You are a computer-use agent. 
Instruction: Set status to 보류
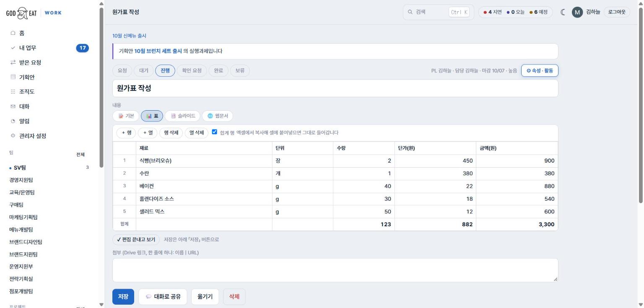click(240, 71)
